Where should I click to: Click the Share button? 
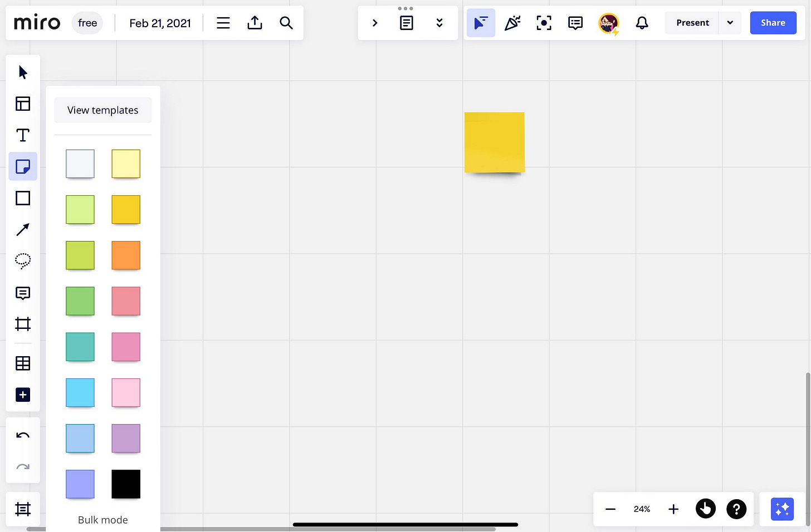click(773, 23)
